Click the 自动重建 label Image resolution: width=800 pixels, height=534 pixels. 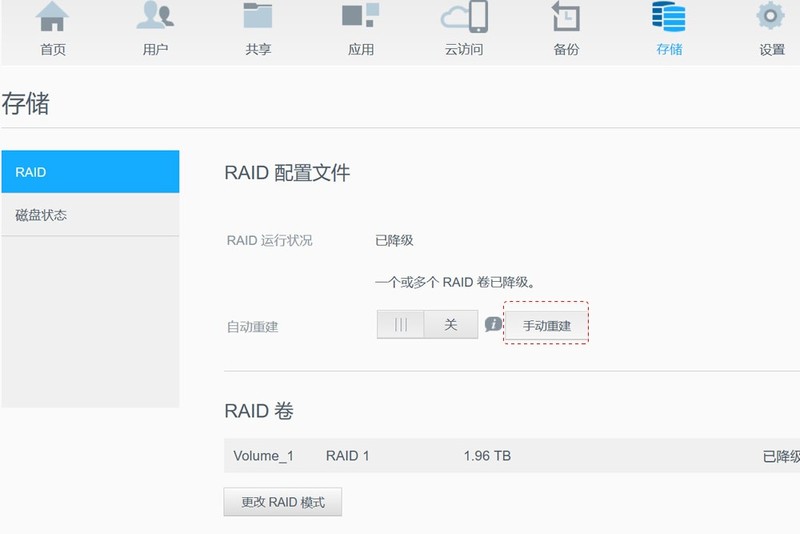(253, 327)
